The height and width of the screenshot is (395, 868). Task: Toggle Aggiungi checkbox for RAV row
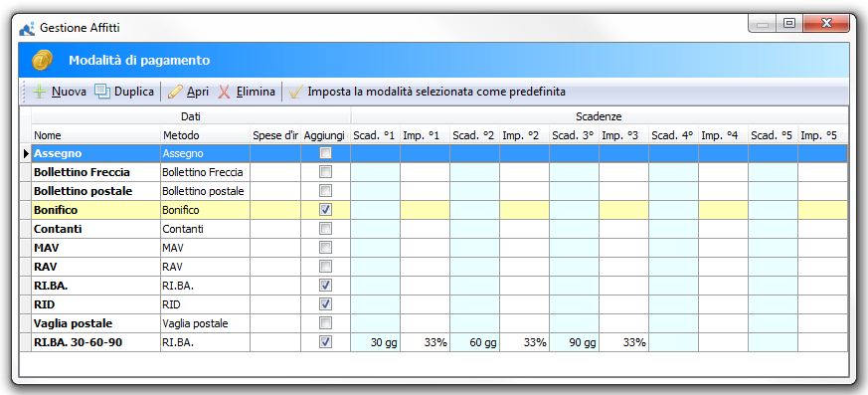pyautogui.click(x=325, y=267)
